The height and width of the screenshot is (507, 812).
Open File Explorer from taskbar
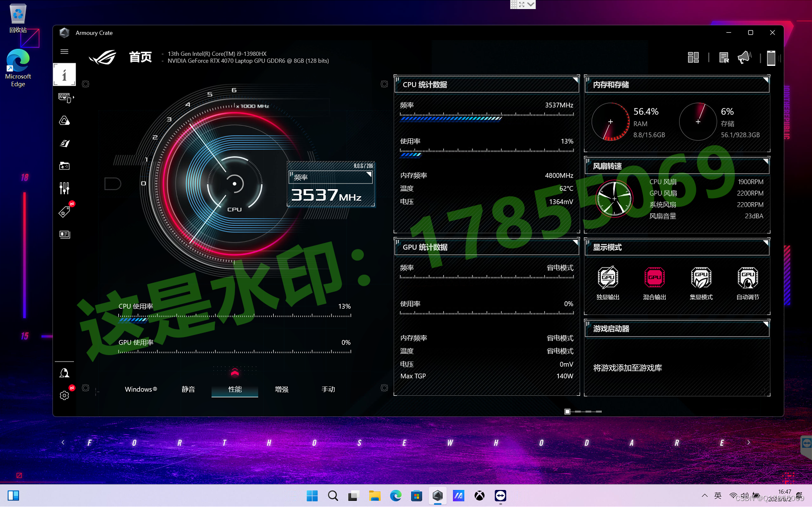[x=374, y=496]
